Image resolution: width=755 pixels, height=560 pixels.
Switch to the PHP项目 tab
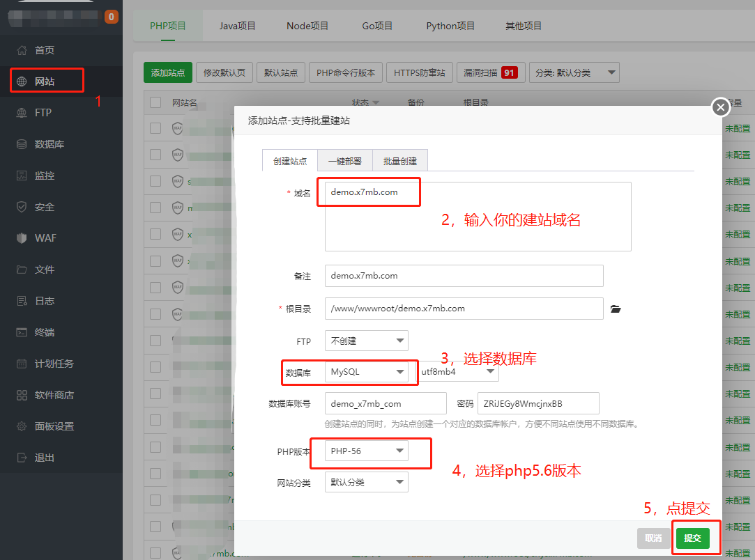click(x=167, y=26)
